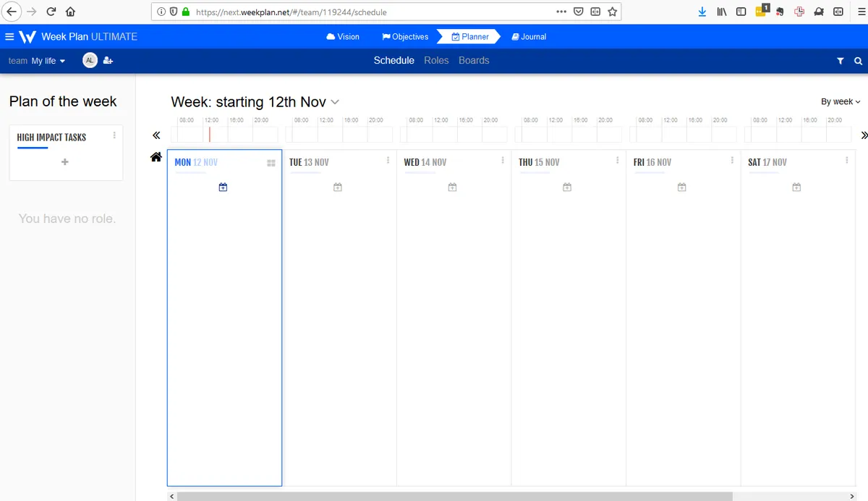Reload the page
The width and height of the screenshot is (868, 501).
51,12
